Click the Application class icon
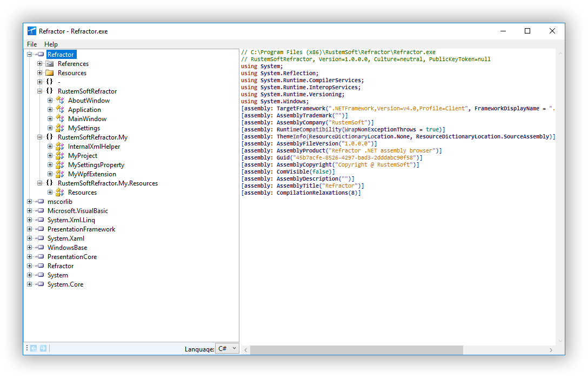Image resolution: width=588 pixels, height=378 pixels. coord(60,110)
